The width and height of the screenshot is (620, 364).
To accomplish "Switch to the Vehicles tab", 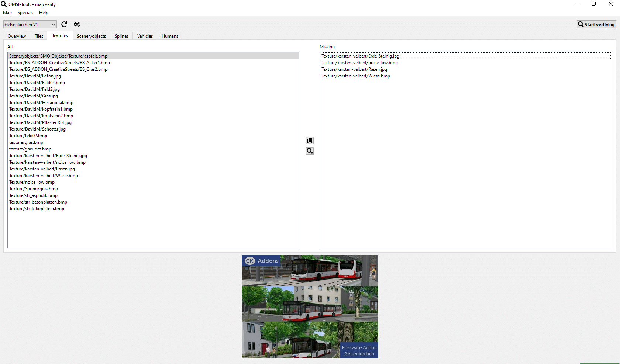I will (145, 36).
